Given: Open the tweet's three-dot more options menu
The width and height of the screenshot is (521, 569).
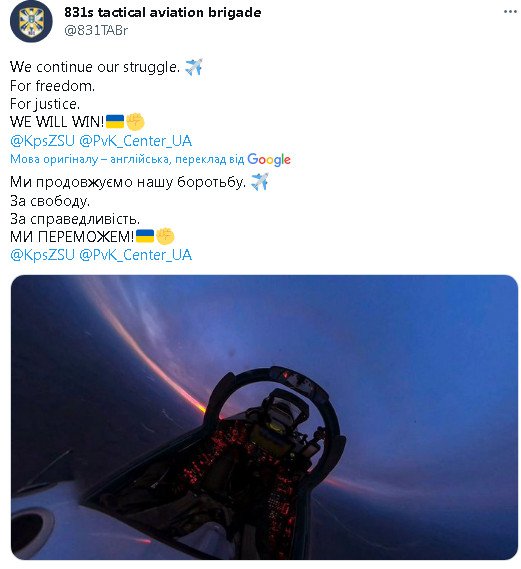Looking at the screenshot, I should 510,12.
